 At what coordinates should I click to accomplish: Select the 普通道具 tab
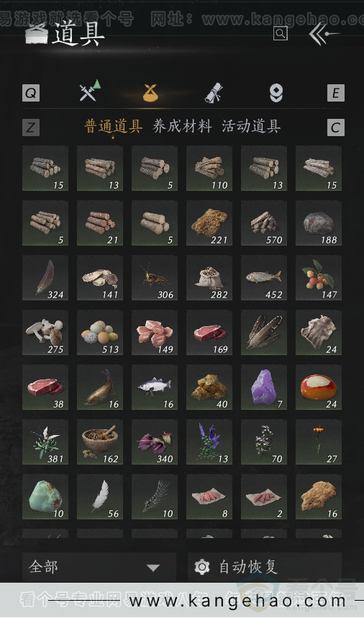point(114,127)
